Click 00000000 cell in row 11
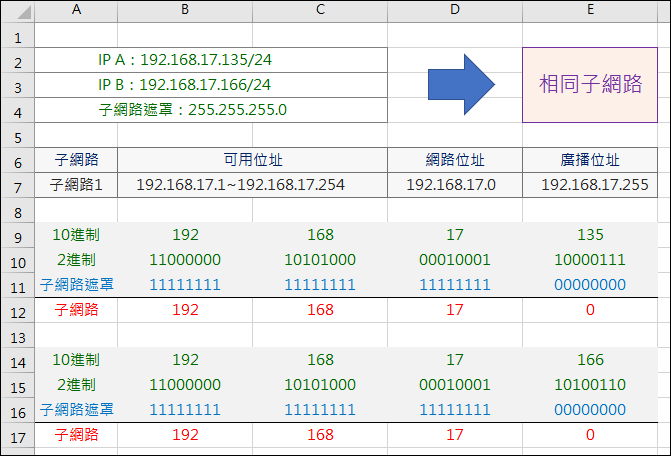 click(x=590, y=285)
